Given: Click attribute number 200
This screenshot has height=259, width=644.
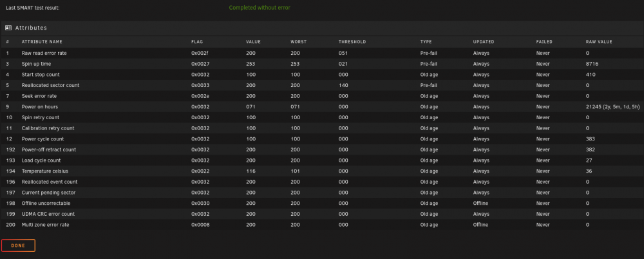Looking at the screenshot, I should (x=10, y=224).
